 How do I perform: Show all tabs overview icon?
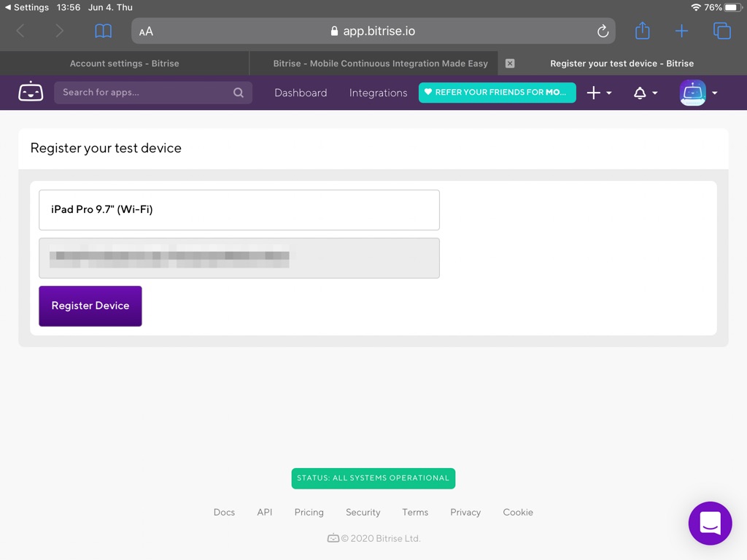click(721, 31)
